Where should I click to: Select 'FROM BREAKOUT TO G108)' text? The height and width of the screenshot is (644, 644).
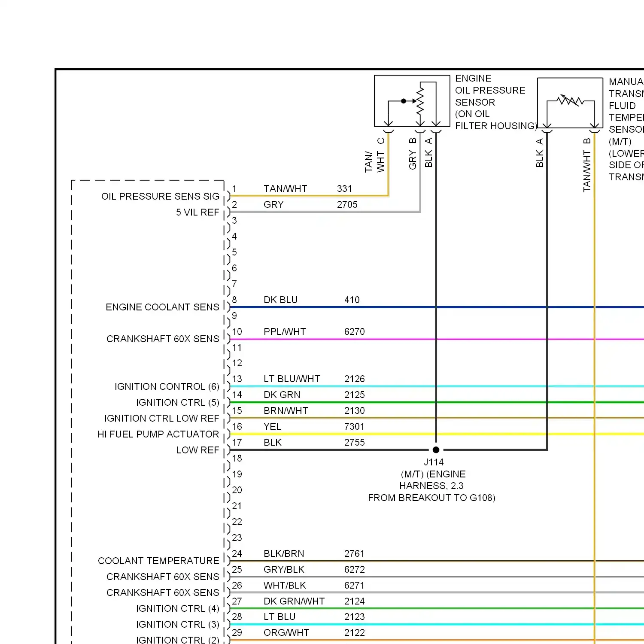431,498
